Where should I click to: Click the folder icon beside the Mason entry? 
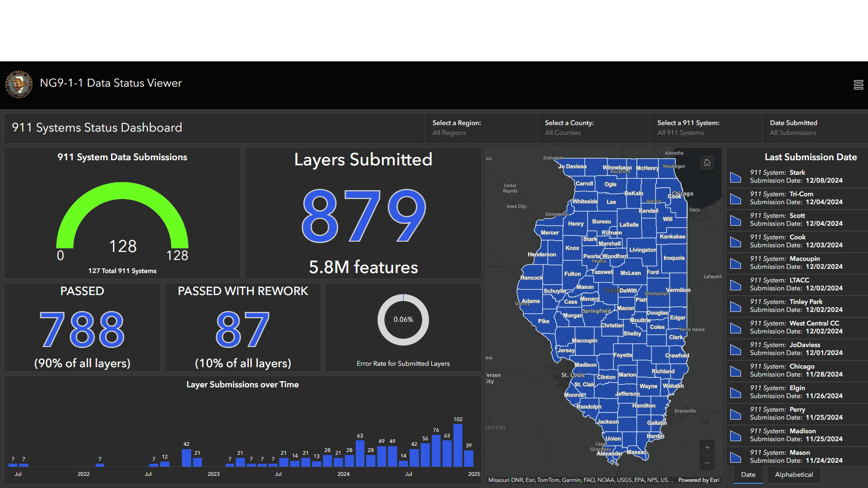[735, 457]
